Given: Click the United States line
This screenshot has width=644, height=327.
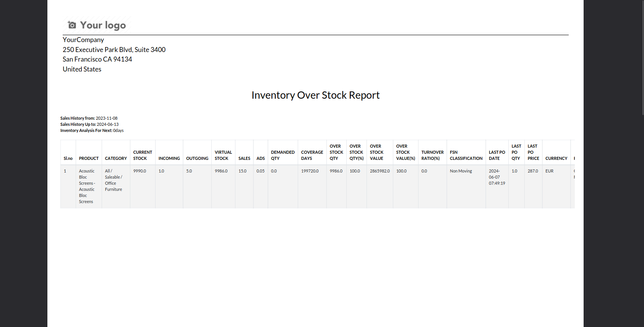Looking at the screenshot, I should pos(82,69).
